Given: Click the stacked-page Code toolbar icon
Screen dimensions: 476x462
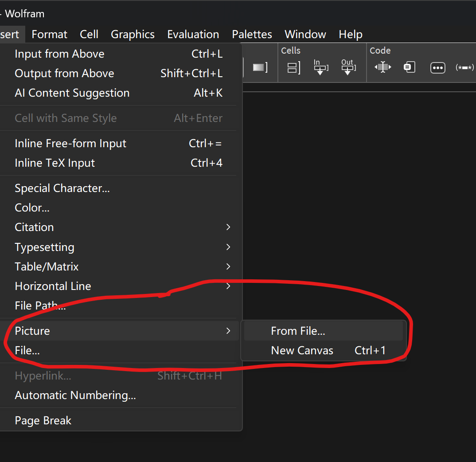Looking at the screenshot, I should coord(409,67).
